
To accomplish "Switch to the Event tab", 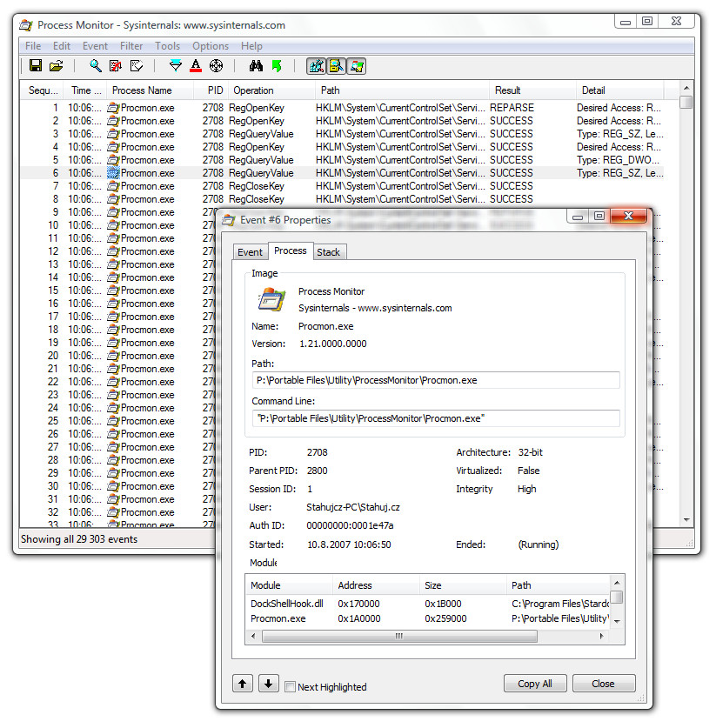I will [x=251, y=252].
